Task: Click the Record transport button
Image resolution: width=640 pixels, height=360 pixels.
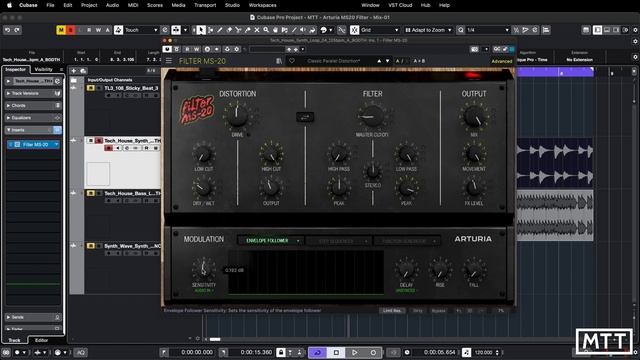Action: tap(373, 352)
